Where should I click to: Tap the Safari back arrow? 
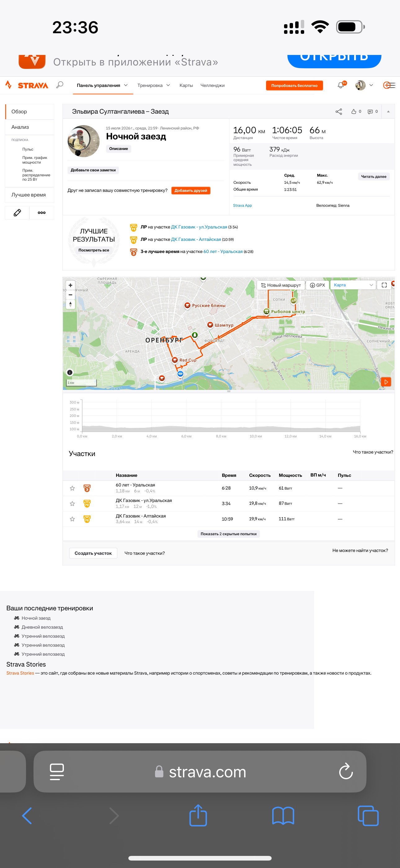tap(27, 816)
